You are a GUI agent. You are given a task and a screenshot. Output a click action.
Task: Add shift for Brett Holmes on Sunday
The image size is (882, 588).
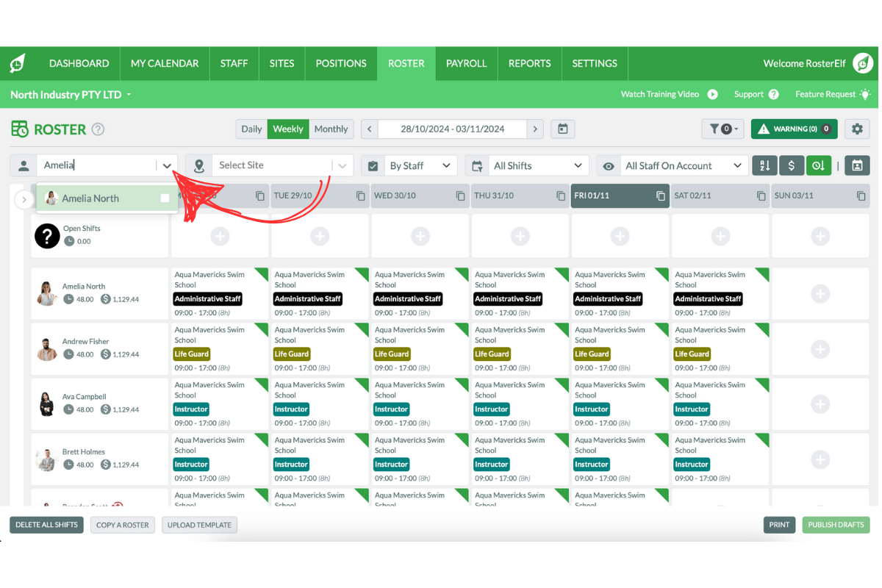[x=820, y=459]
